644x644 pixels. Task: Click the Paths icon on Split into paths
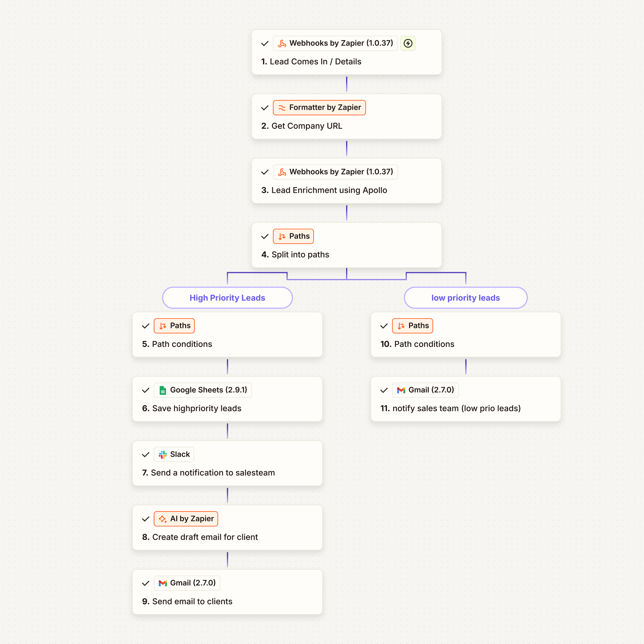point(282,236)
